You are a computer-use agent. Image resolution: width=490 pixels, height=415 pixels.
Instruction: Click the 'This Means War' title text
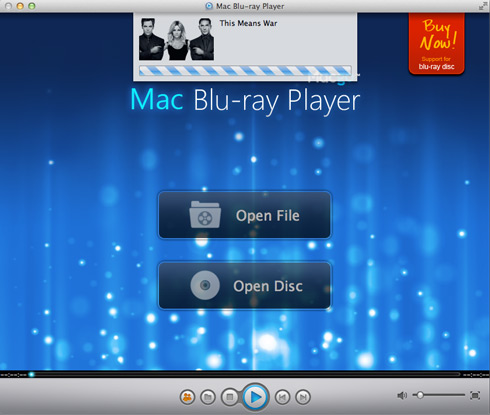248,23
